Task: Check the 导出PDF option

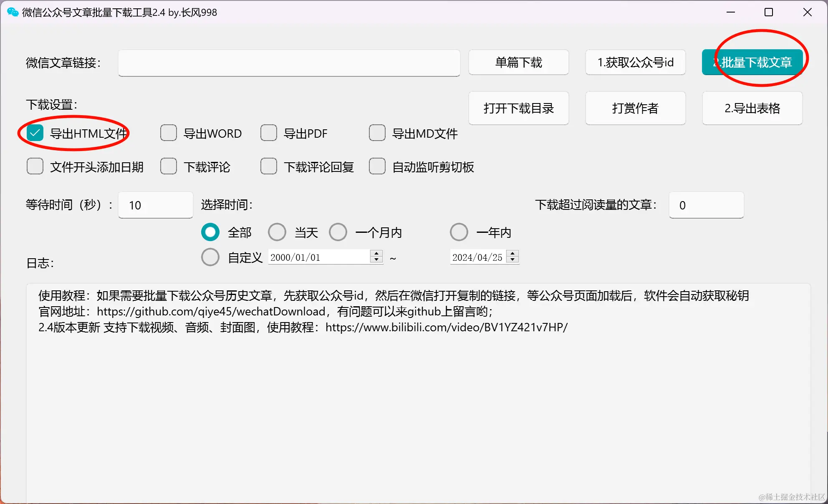Action: tap(269, 134)
